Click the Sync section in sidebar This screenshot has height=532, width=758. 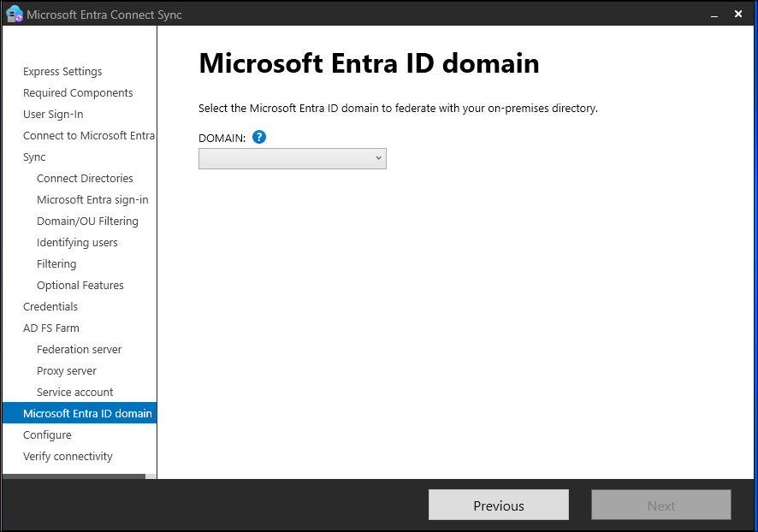[x=34, y=157]
